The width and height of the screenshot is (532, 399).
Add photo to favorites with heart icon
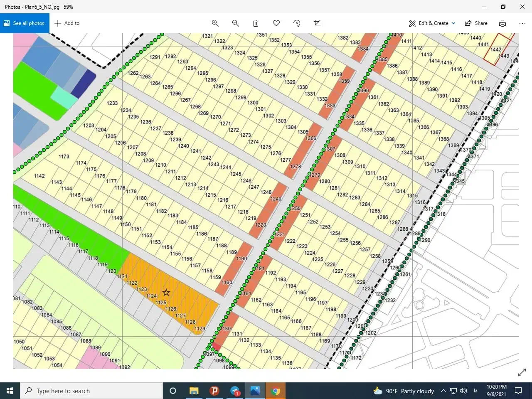276,23
